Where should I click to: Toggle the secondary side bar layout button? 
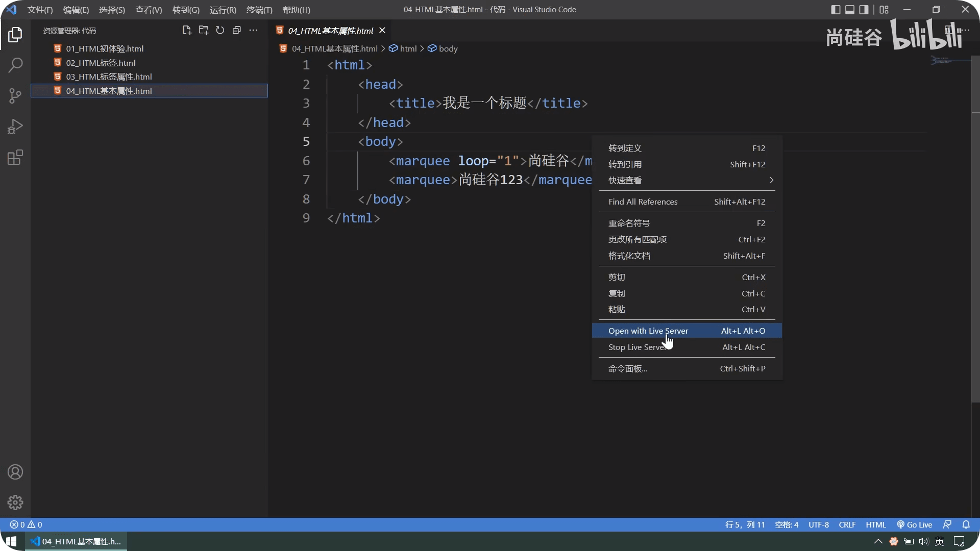(x=864, y=10)
